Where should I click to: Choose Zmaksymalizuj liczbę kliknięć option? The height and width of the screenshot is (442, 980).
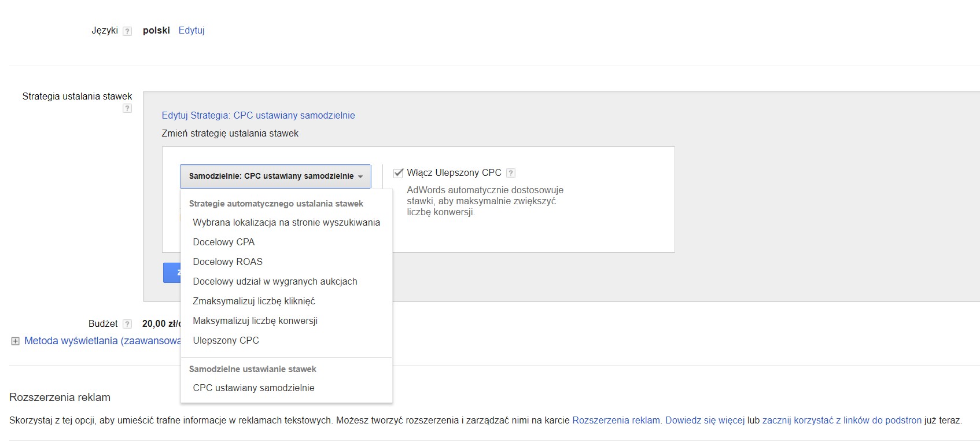point(253,301)
